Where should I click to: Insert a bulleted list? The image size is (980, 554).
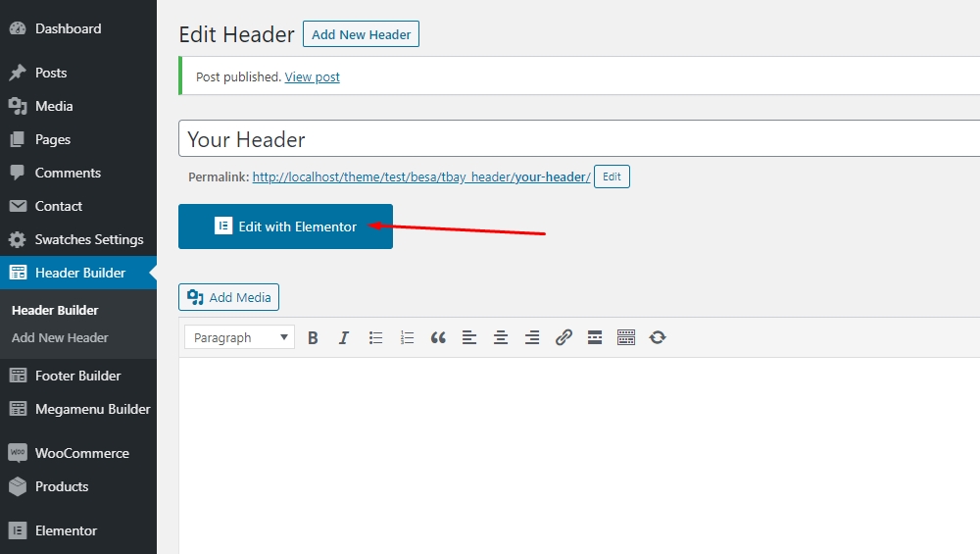pos(375,337)
